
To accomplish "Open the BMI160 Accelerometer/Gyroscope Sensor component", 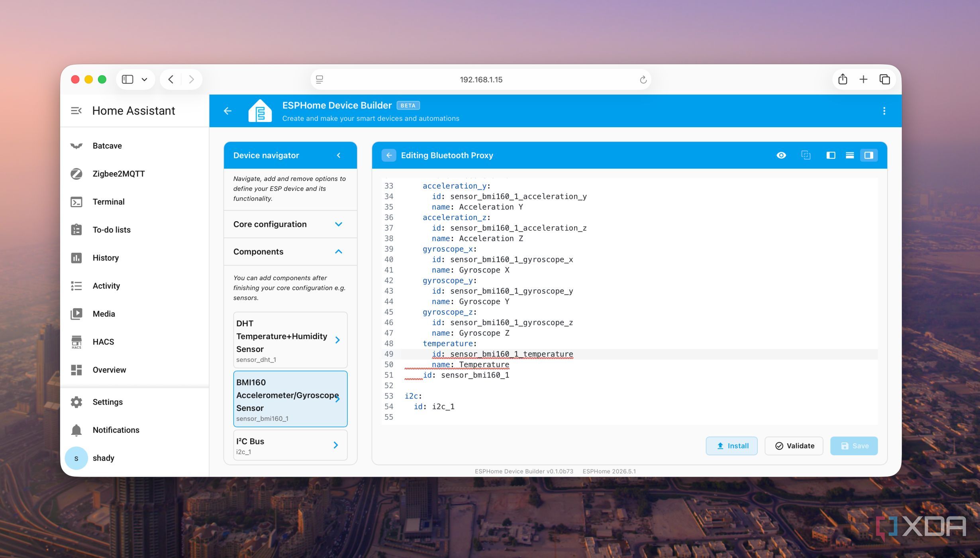I will [290, 399].
